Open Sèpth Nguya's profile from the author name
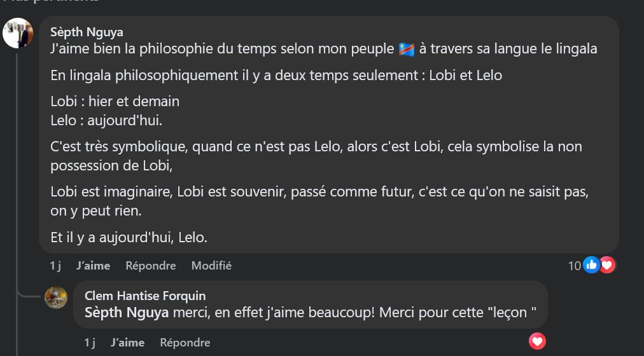 (x=87, y=32)
